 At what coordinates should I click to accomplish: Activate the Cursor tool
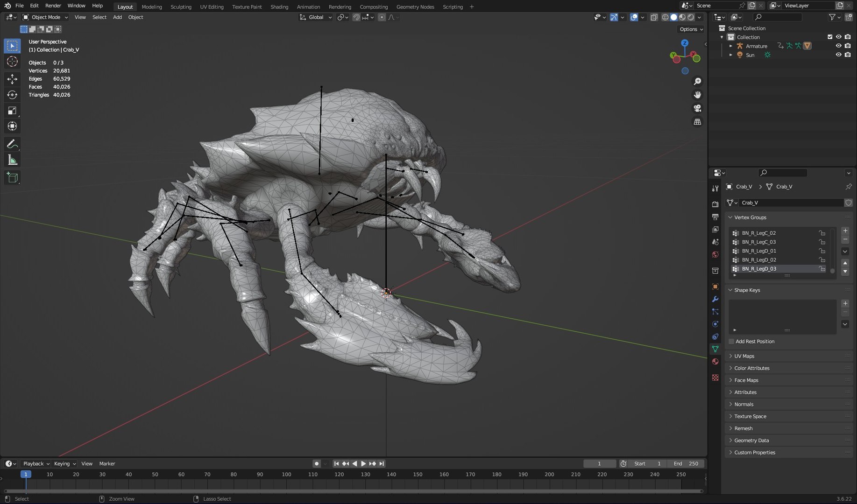pyautogui.click(x=13, y=62)
